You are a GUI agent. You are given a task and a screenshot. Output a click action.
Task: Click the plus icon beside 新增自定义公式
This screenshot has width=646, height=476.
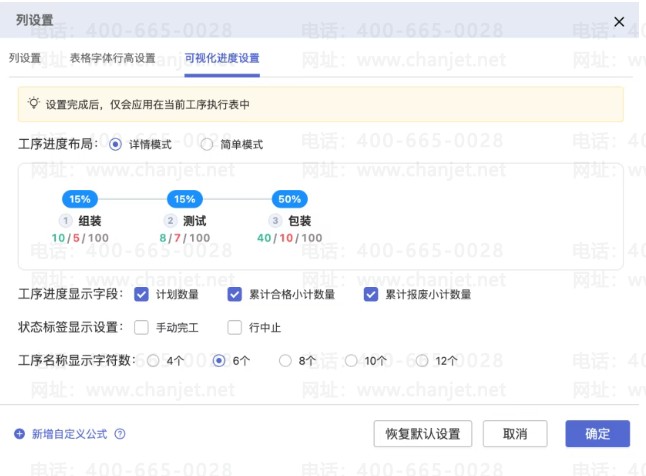coord(19,434)
